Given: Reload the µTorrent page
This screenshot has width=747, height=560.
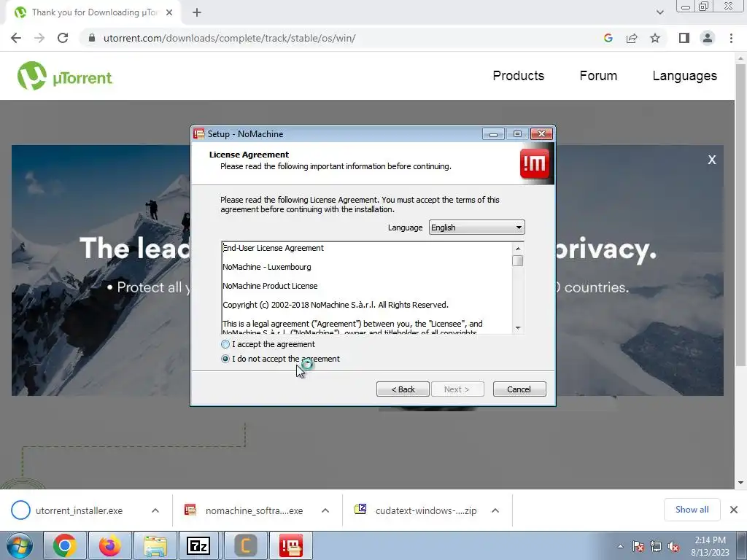Looking at the screenshot, I should 63,38.
